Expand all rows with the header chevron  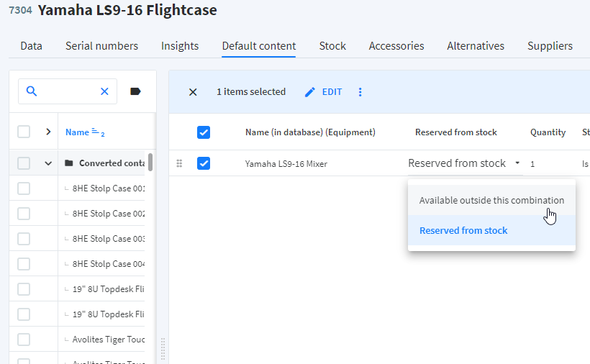pos(48,132)
